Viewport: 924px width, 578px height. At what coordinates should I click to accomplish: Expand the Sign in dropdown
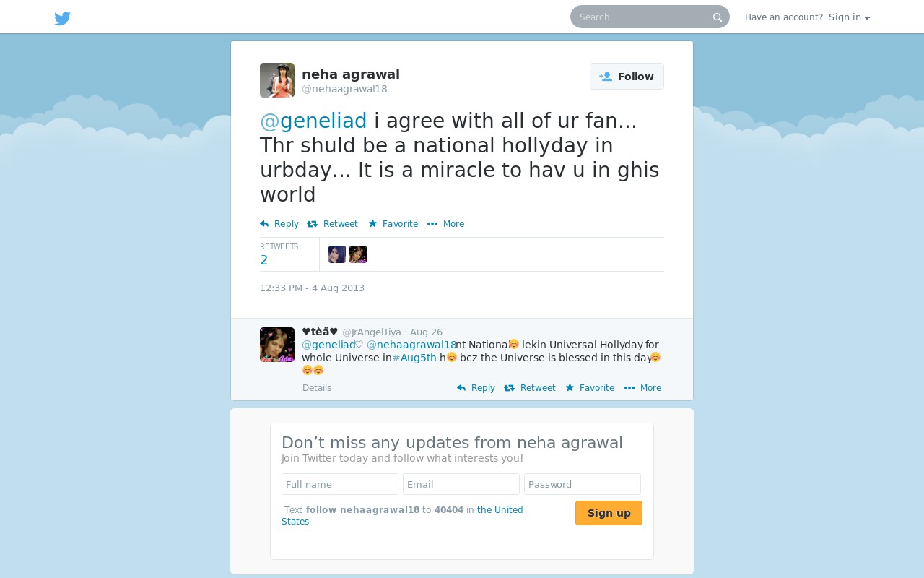point(849,17)
